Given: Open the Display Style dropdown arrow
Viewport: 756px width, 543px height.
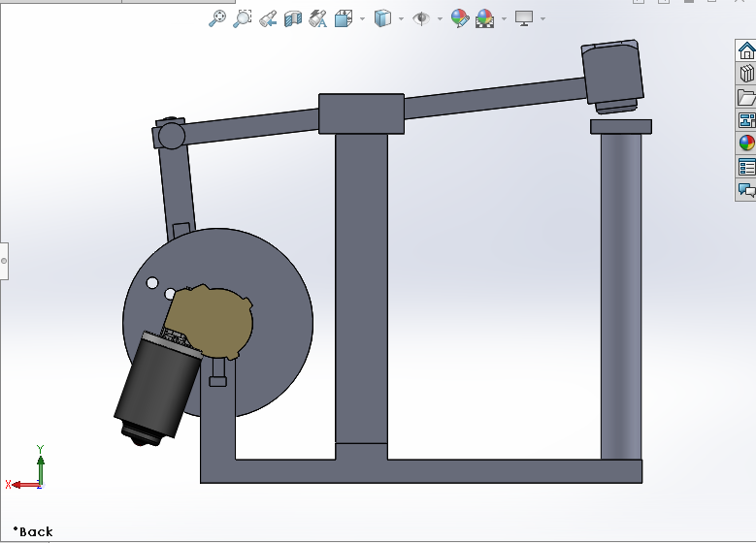Looking at the screenshot, I should (401, 18).
